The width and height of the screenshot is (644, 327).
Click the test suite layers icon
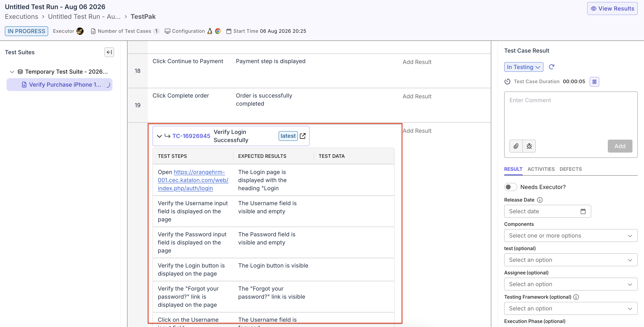[x=20, y=72]
